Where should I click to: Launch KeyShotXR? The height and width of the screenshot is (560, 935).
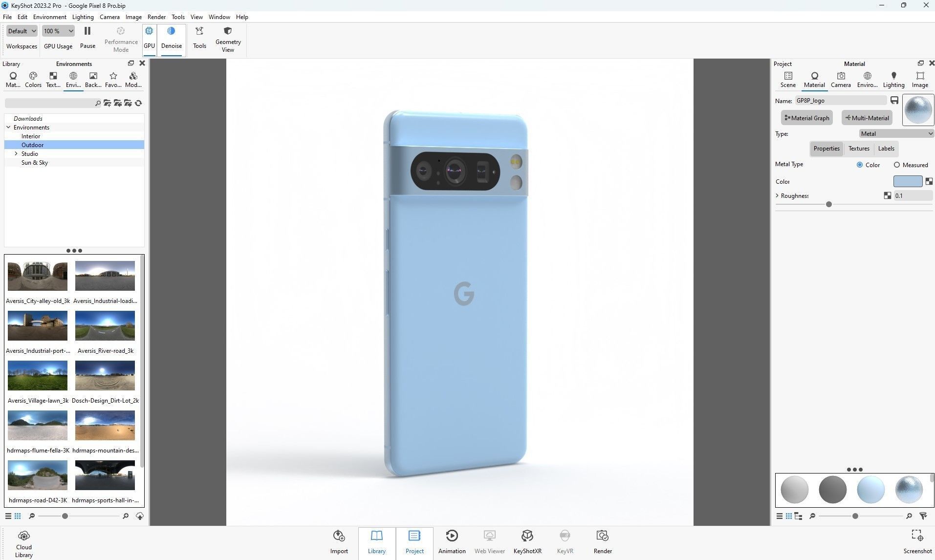click(527, 542)
